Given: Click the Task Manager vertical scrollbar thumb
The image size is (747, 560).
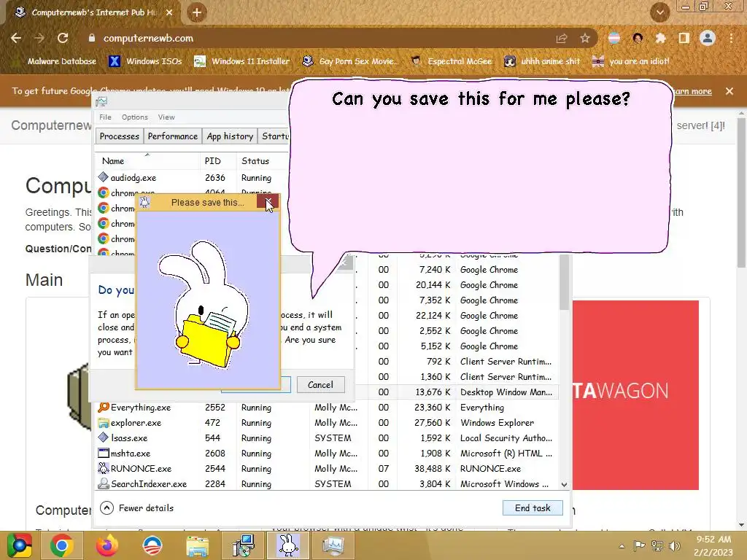Looking at the screenshot, I should [x=564, y=282].
